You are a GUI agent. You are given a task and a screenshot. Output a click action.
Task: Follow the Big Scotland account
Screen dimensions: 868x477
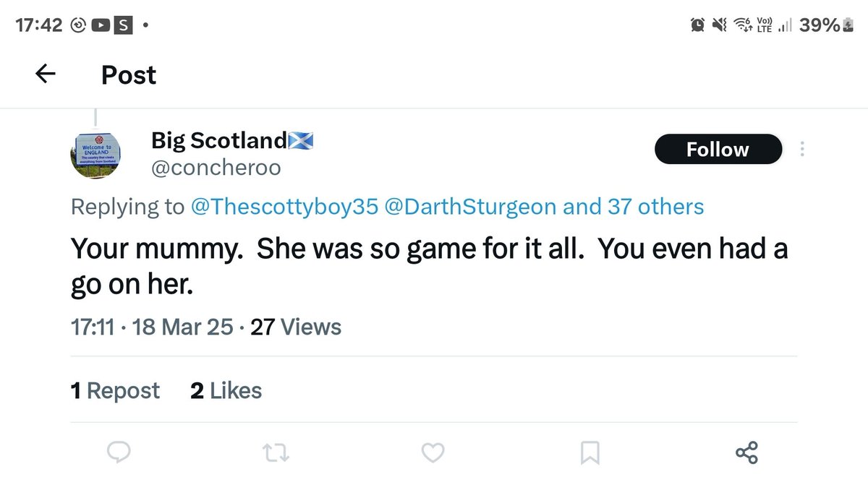click(718, 150)
